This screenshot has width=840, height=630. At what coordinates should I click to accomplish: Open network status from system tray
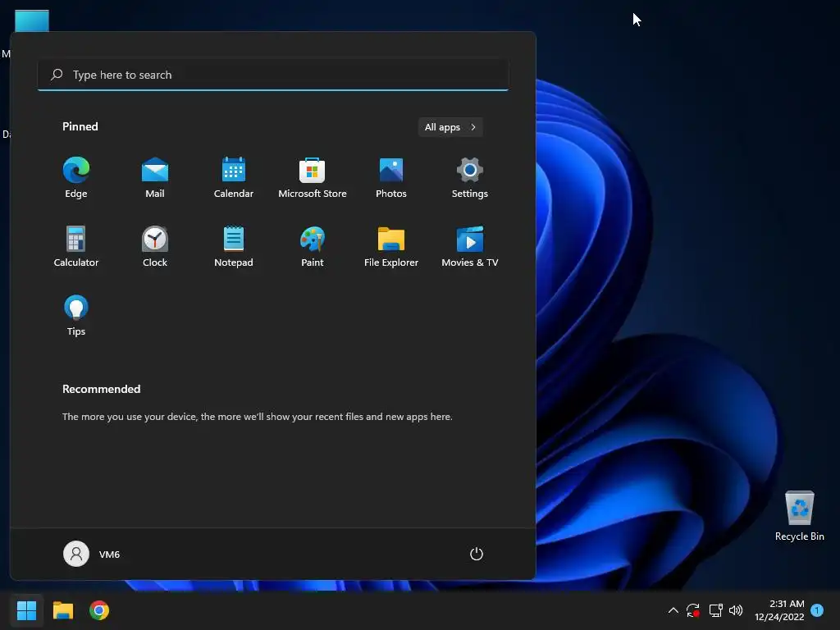pos(715,610)
